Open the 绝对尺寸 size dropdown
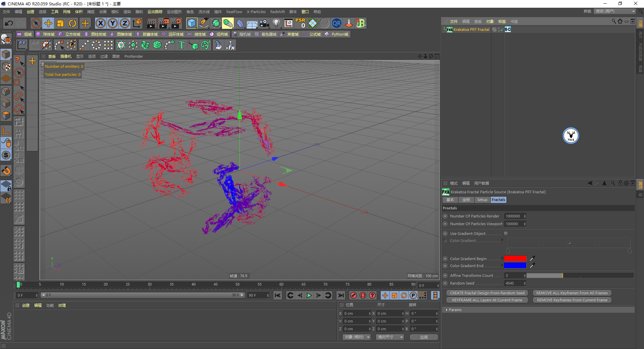The width and height of the screenshot is (644, 349). [x=390, y=337]
